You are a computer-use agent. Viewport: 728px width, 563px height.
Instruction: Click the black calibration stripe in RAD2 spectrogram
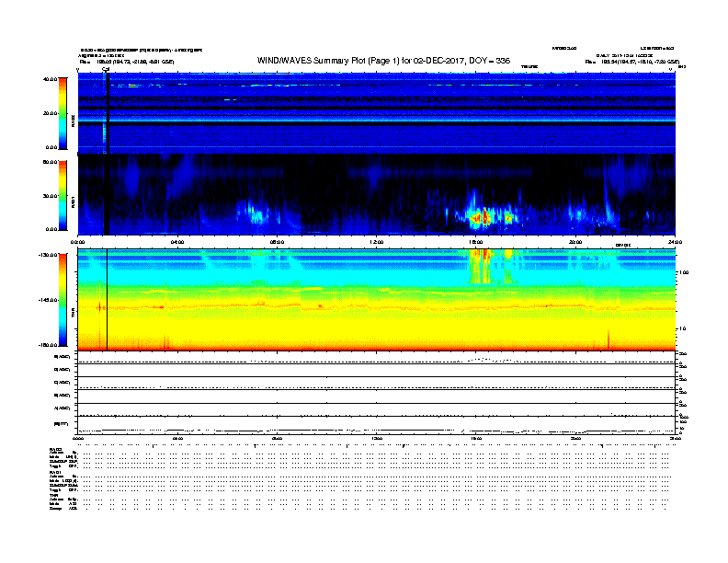[x=108, y=113]
